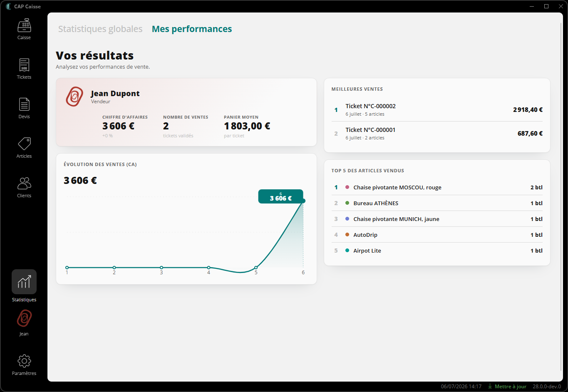Click Jean Dupont's avatar logo

[74, 97]
